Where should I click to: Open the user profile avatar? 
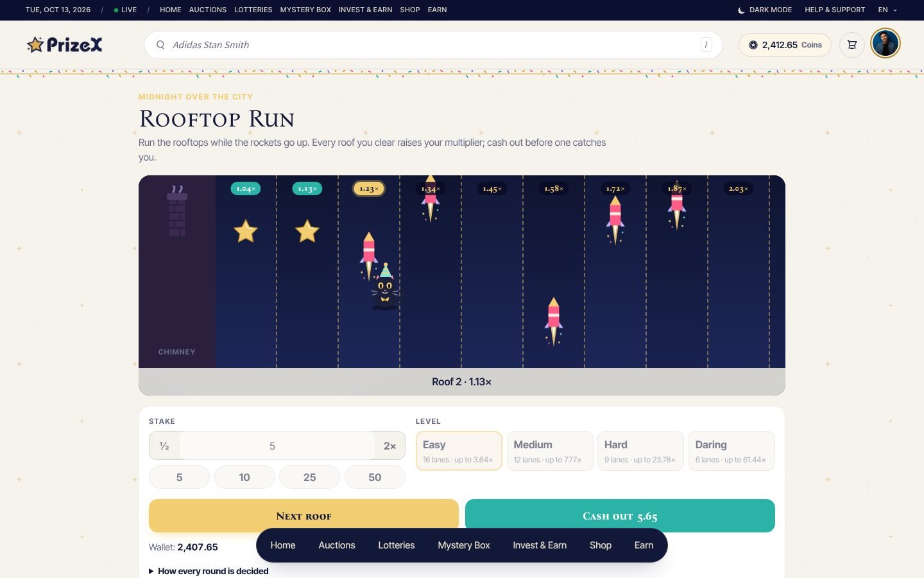(x=886, y=44)
